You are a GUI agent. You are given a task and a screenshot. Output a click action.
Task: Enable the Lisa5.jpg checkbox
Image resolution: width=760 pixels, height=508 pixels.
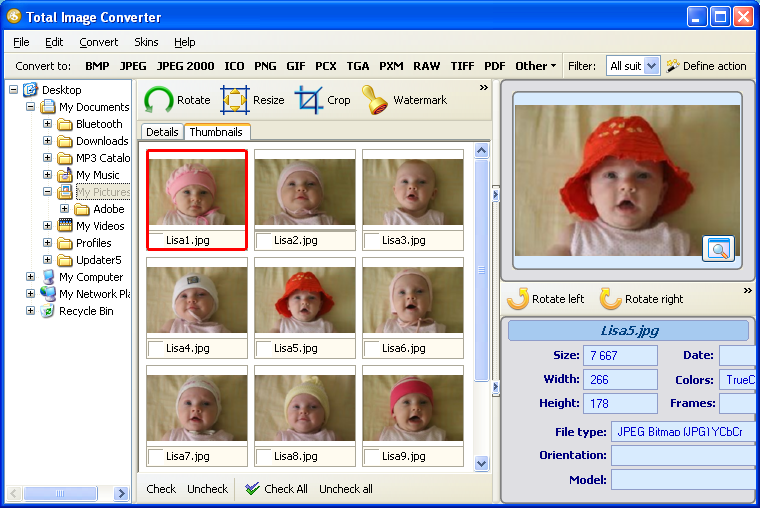[x=263, y=349]
